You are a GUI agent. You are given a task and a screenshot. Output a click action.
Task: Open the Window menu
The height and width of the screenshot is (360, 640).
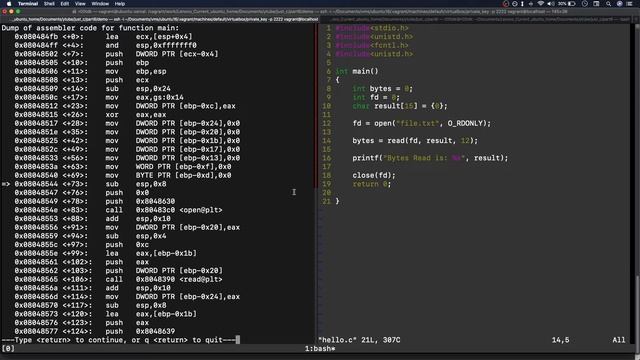100,4
